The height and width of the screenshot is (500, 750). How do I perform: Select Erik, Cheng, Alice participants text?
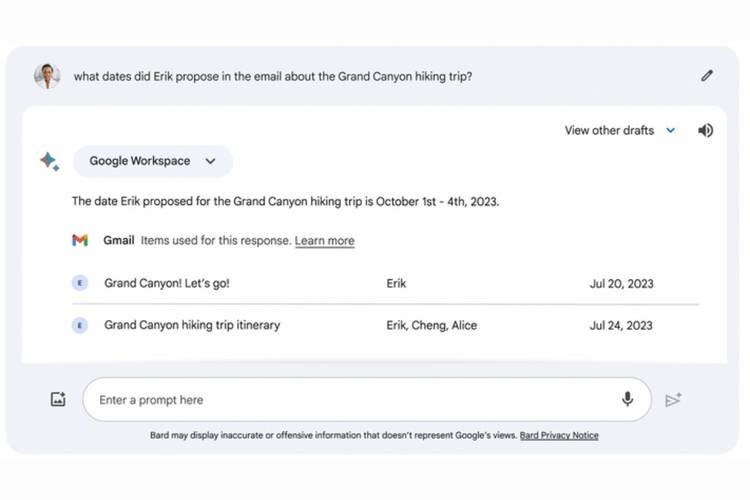431,325
